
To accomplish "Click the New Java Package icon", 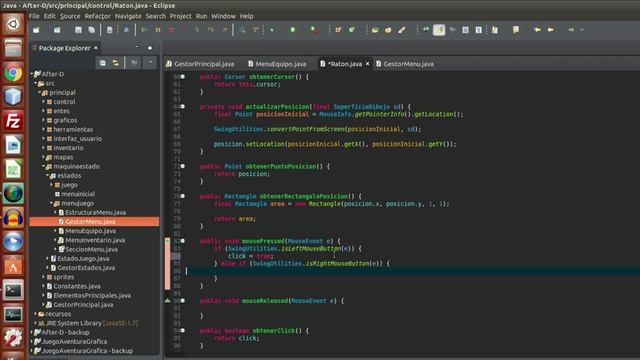I will (x=338, y=30).
